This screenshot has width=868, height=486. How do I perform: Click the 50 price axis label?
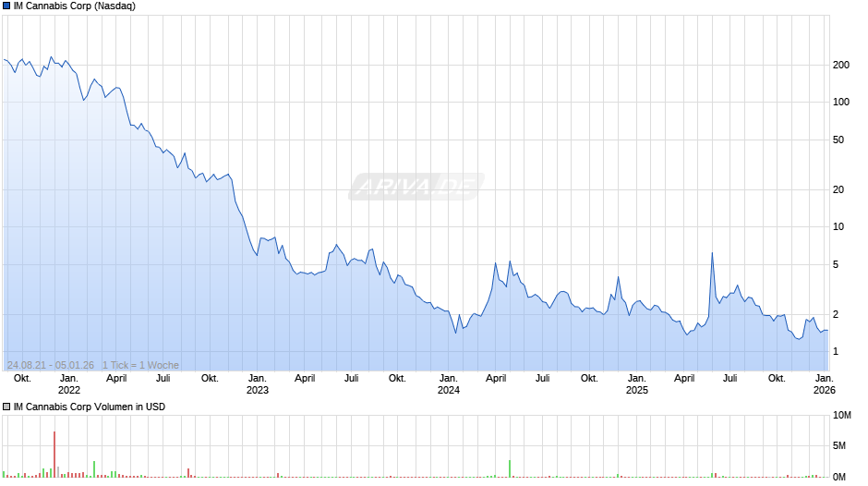click(x=838, y=140)
